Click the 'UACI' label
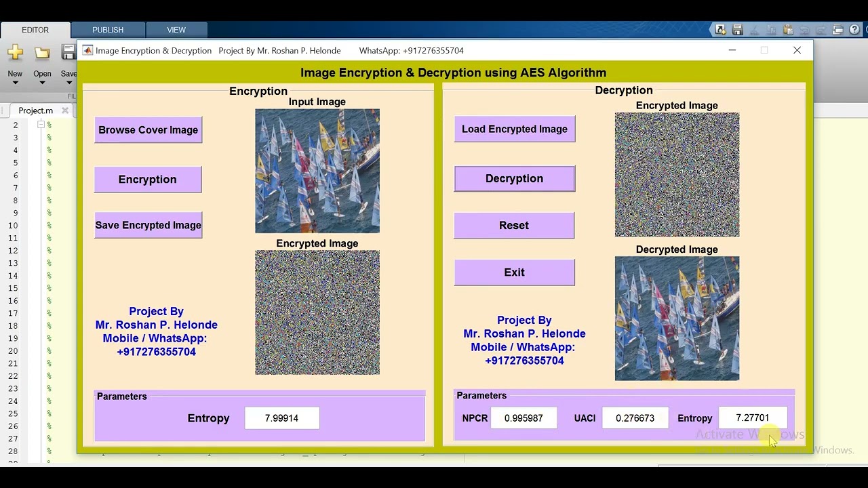The image size is (868, 488). click(585, 418)
